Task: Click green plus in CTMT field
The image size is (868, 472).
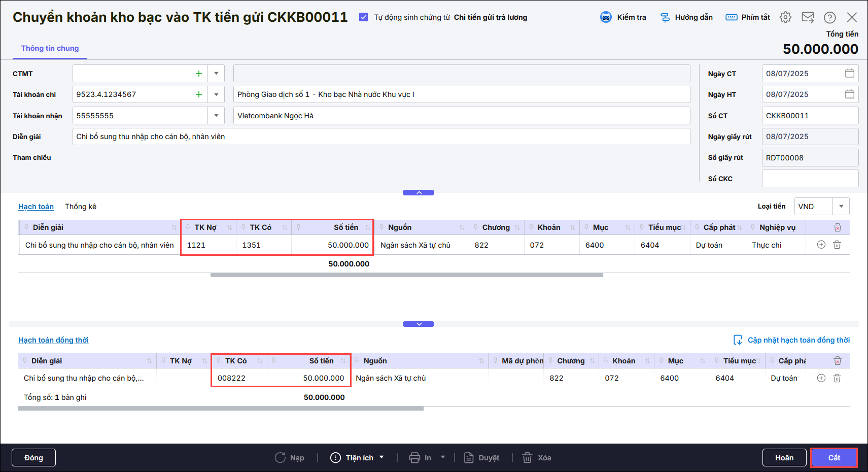Action: point(199,74)
